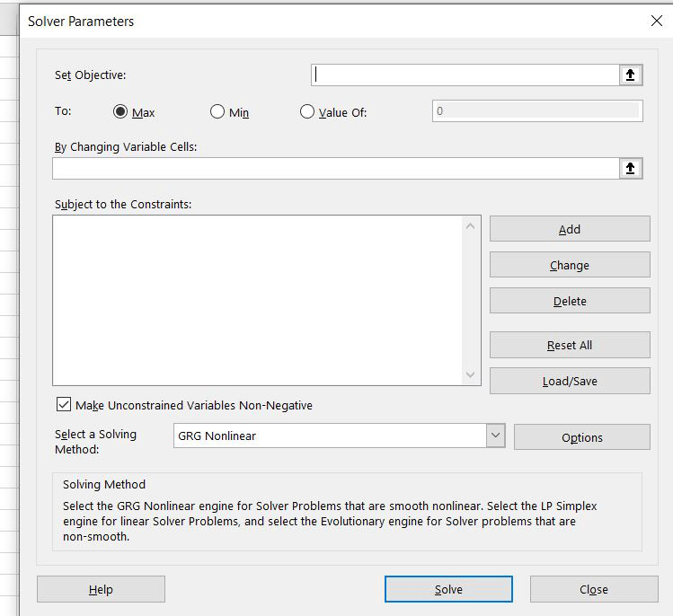
Task: Click the Close button at bottom
Action: (594, 589)
